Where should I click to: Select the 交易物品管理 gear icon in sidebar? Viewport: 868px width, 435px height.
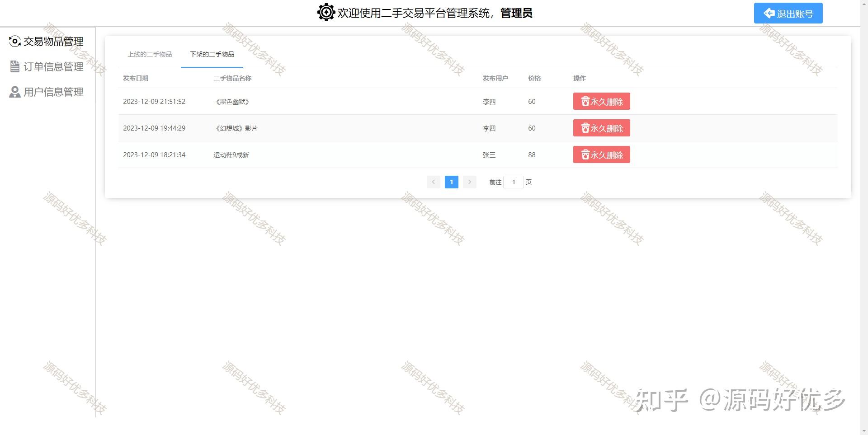click(x=15, y=41)
